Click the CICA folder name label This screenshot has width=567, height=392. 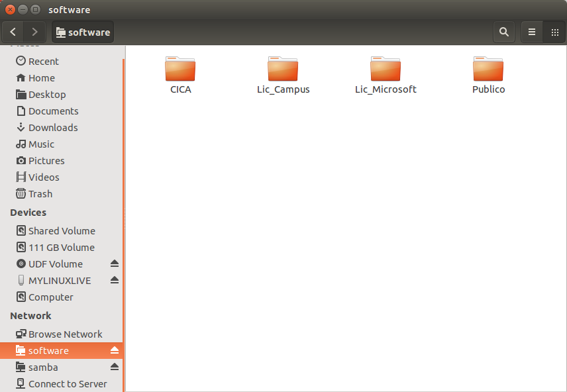[180, 89]
